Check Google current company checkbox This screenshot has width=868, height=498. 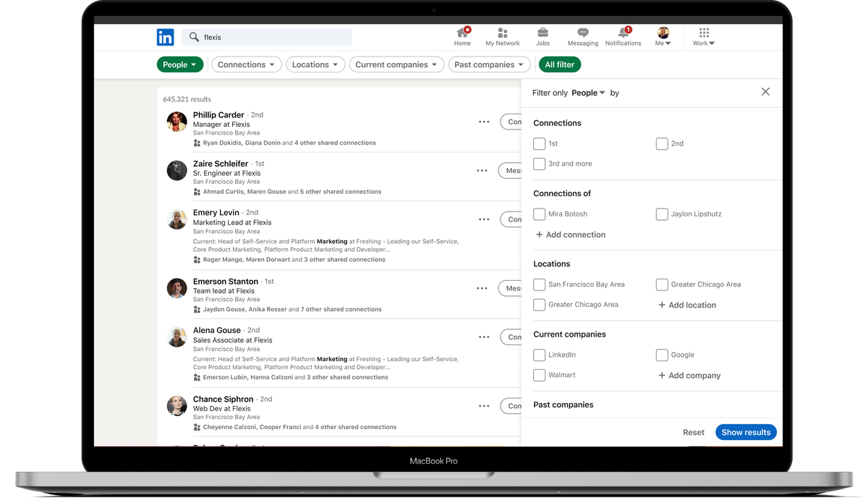point(662,355)
